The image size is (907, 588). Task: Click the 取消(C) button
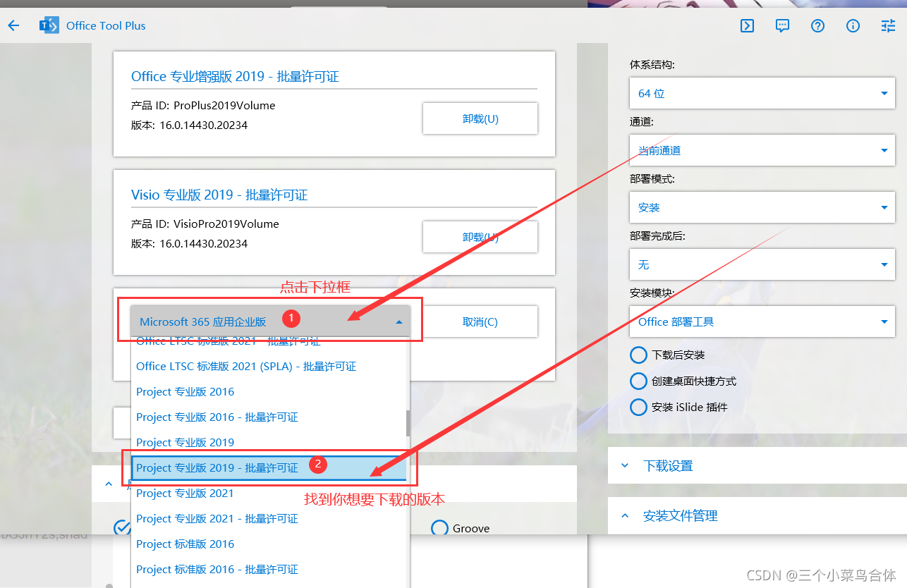point(480,321)
